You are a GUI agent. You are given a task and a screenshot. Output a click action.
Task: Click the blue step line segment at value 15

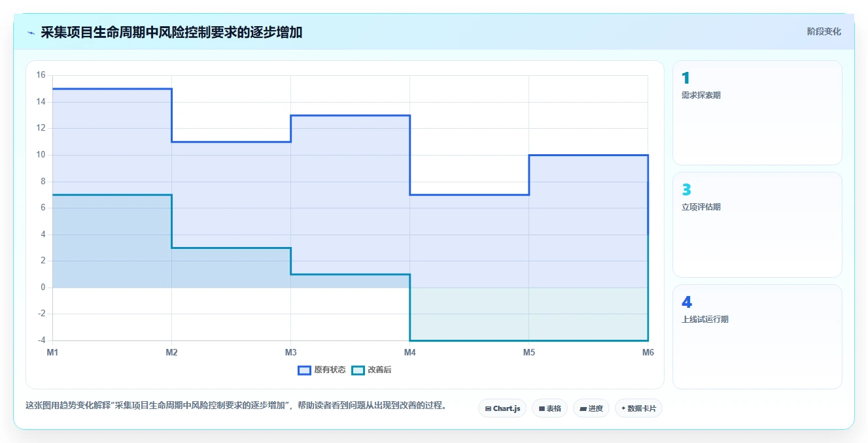click(x=112, y=89)
